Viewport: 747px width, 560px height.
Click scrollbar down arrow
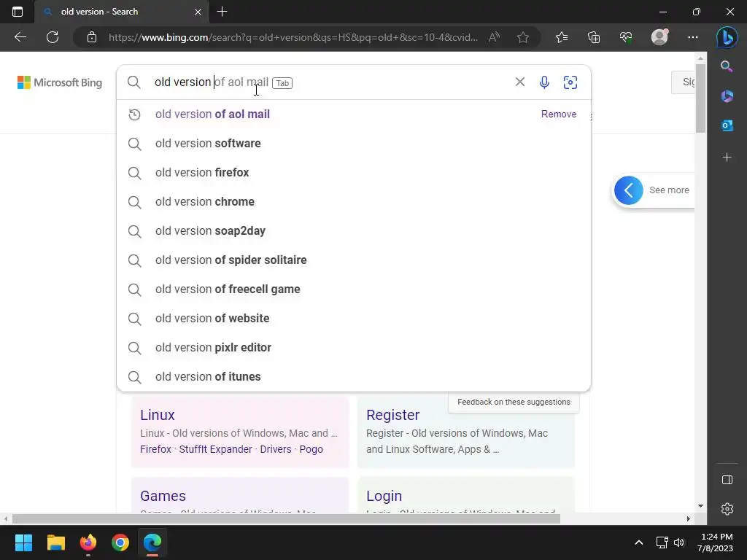pos(700,506)
